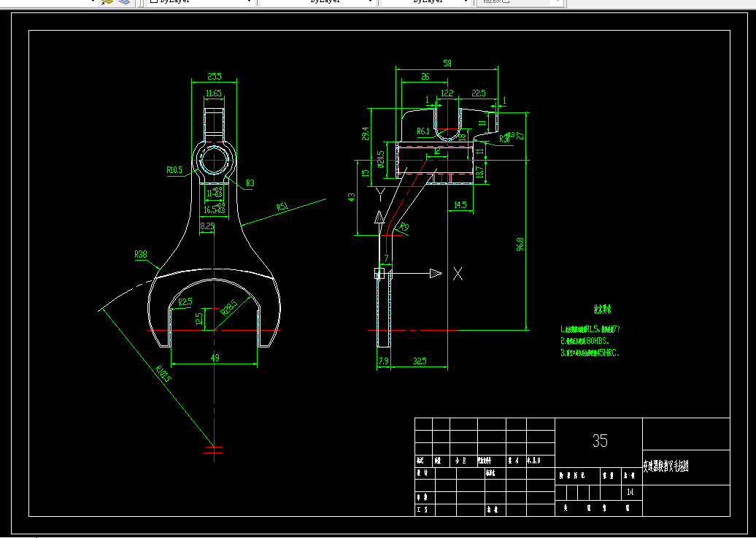Click the R6.1 radius label

click(x=423, y=131)
